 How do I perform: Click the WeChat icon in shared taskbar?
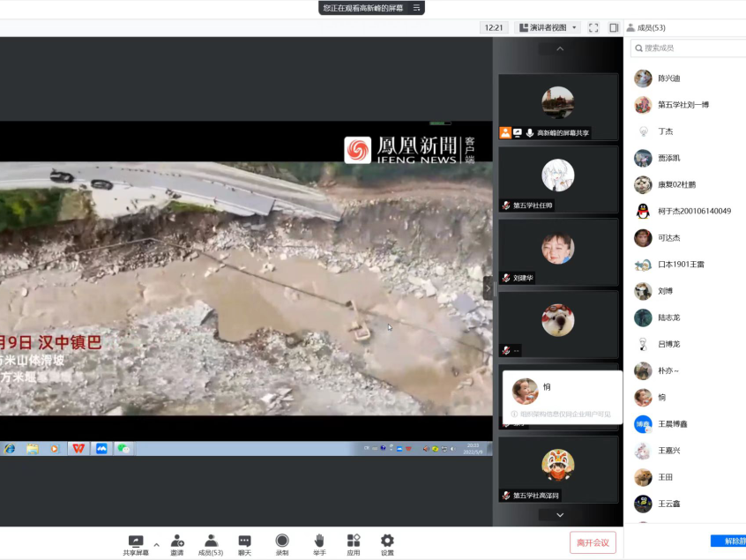[x=123, y=448]
